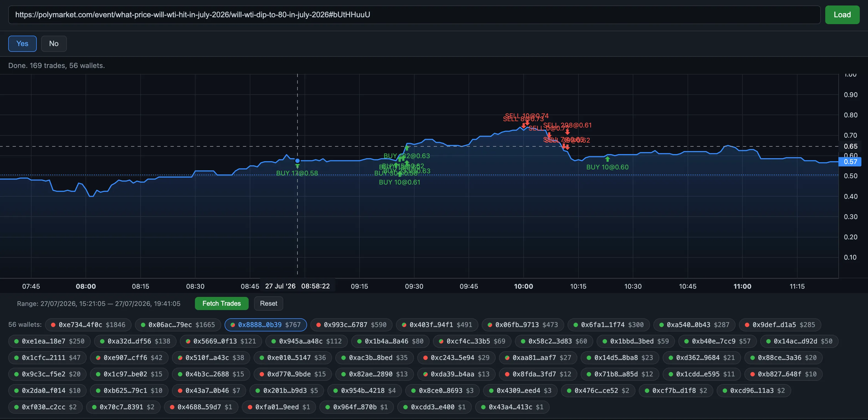Select wallet 0x1b4a…8a46 $80 chip
The height and width of the screenshot is (420, 868).
point(390,341)
